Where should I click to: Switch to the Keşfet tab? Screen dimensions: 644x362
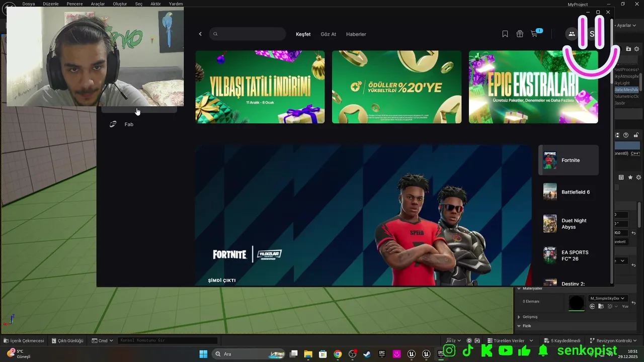[303, 34]
